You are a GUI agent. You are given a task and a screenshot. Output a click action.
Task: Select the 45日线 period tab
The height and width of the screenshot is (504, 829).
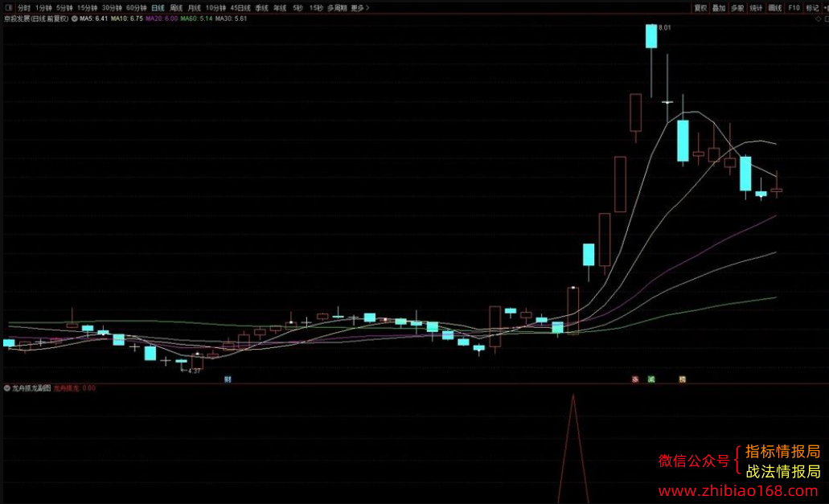[240, 8]
